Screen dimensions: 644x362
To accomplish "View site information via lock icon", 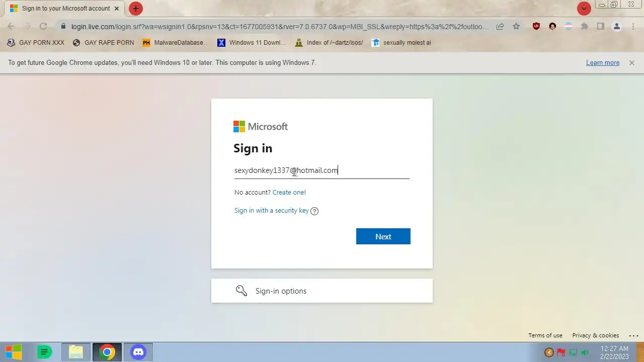I will click(x=63, y=27).
